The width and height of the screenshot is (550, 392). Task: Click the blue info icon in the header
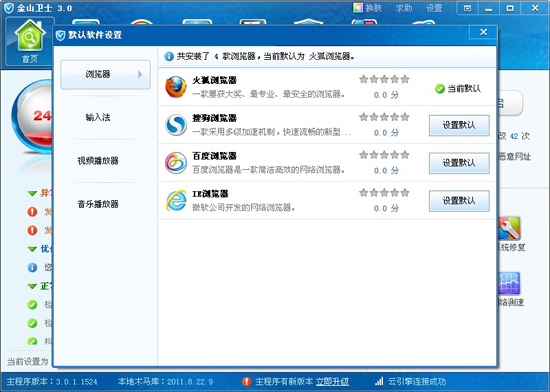click(169, 56)
